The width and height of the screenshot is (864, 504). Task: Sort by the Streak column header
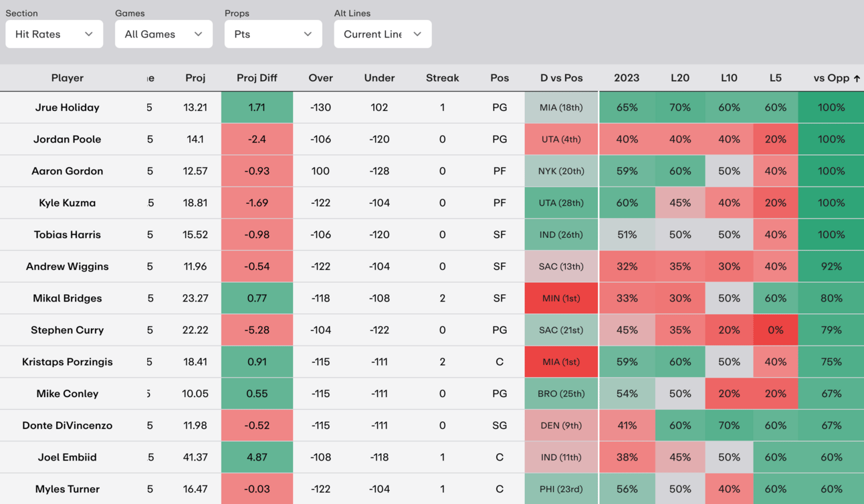click(x=442, y=78)
